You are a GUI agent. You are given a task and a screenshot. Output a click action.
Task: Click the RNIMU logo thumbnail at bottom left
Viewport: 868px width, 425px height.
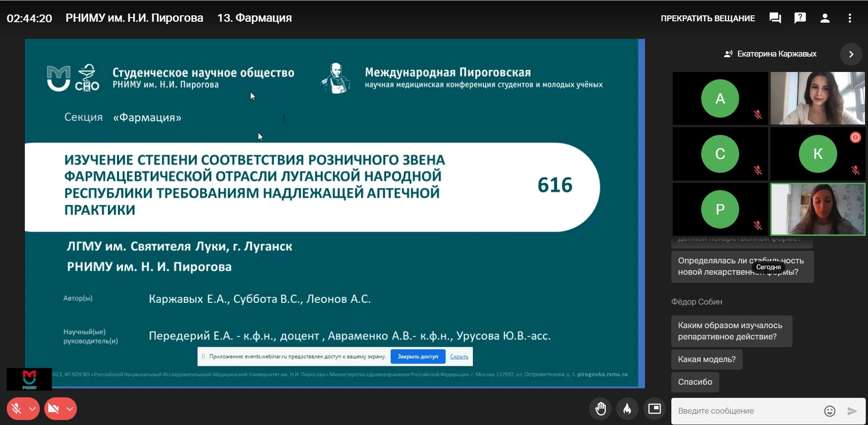point(29,379)
